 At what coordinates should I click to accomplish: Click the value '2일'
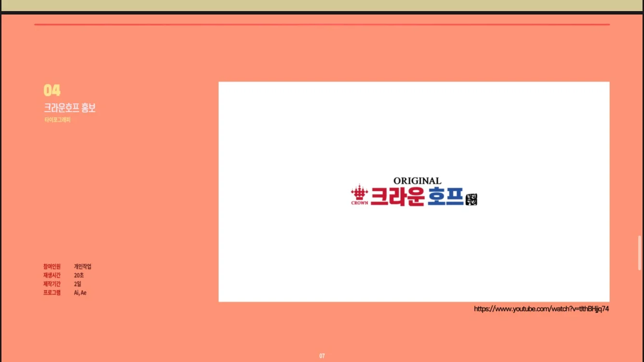coord(78,284)
